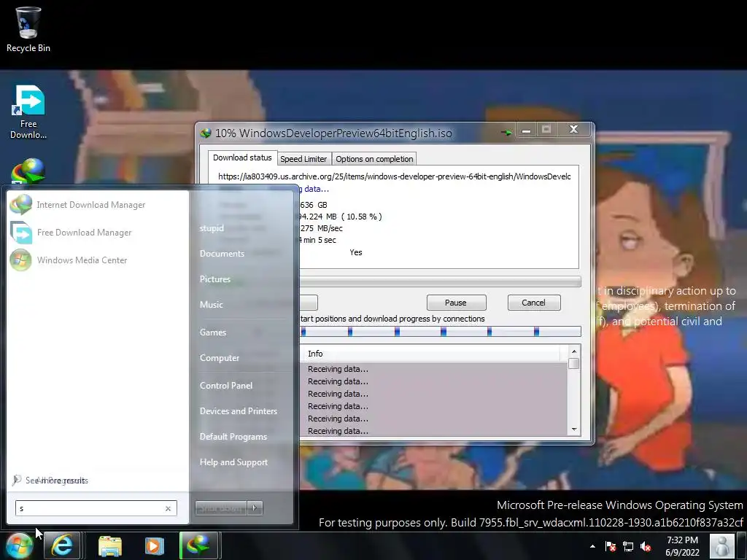Cancel the ISO download

(533, 303)
